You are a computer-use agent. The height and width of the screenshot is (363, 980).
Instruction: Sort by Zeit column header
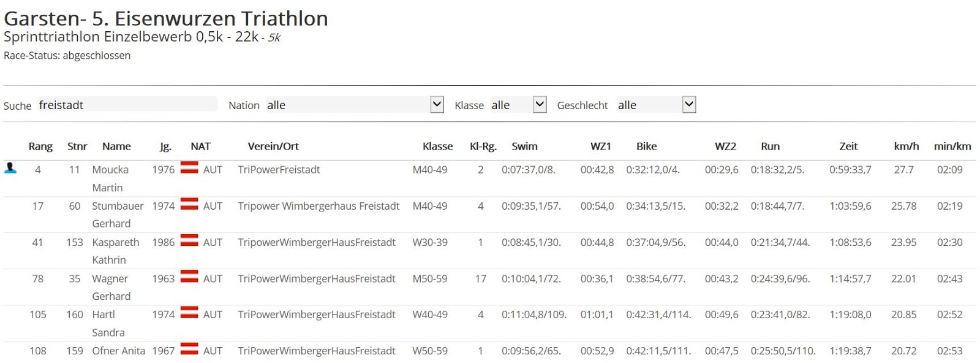(848, 146)
